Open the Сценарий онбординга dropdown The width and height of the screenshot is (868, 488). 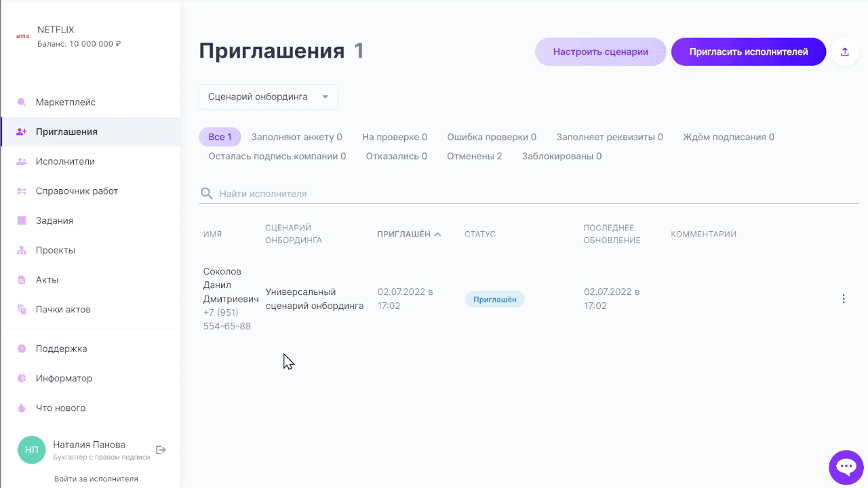coord(269,97)
